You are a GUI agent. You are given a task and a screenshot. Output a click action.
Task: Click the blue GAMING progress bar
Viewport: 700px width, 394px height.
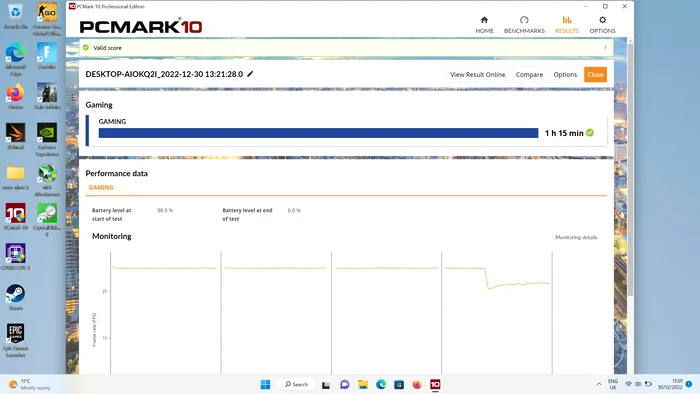coord(318,133)
